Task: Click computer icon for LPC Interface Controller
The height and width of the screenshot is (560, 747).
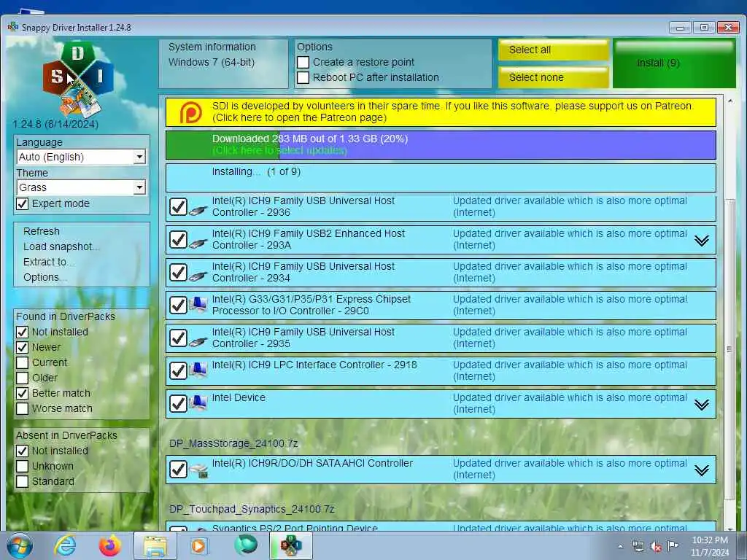Action: pos(198,370)
